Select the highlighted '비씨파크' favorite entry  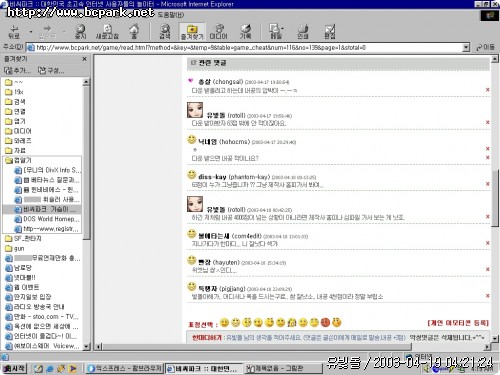[42, 209]
